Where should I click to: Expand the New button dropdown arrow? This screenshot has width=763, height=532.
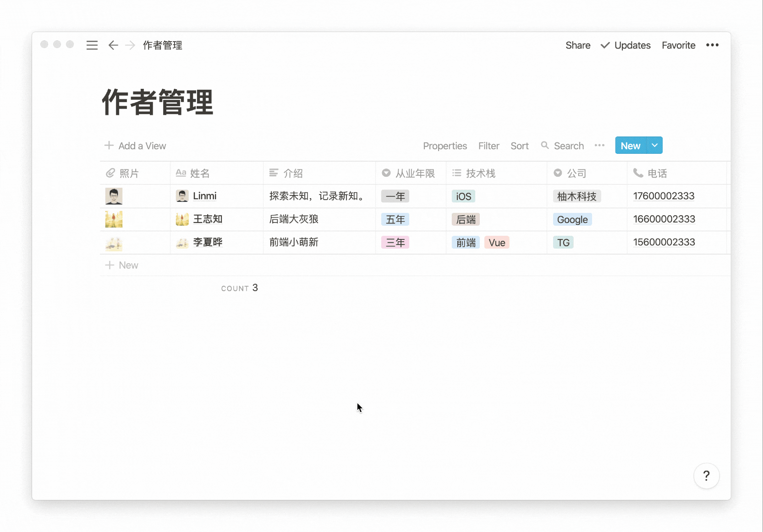point(654,145)
